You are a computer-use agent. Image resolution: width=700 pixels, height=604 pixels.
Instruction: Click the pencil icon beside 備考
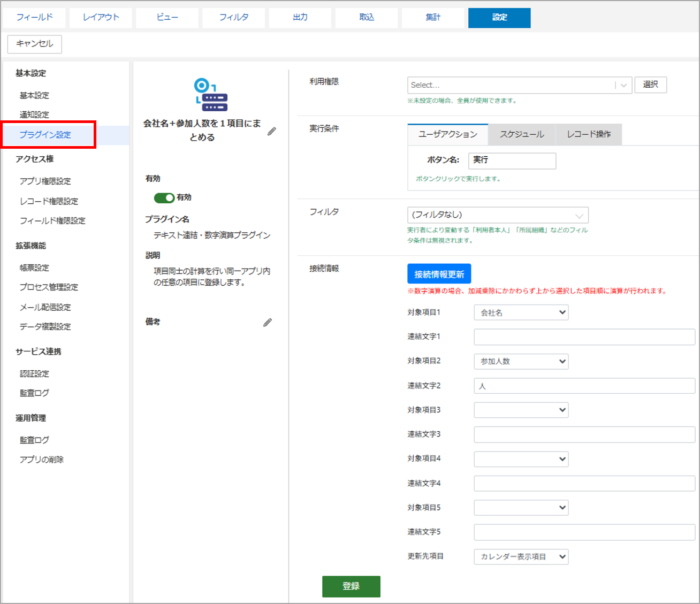pos(267,322)
